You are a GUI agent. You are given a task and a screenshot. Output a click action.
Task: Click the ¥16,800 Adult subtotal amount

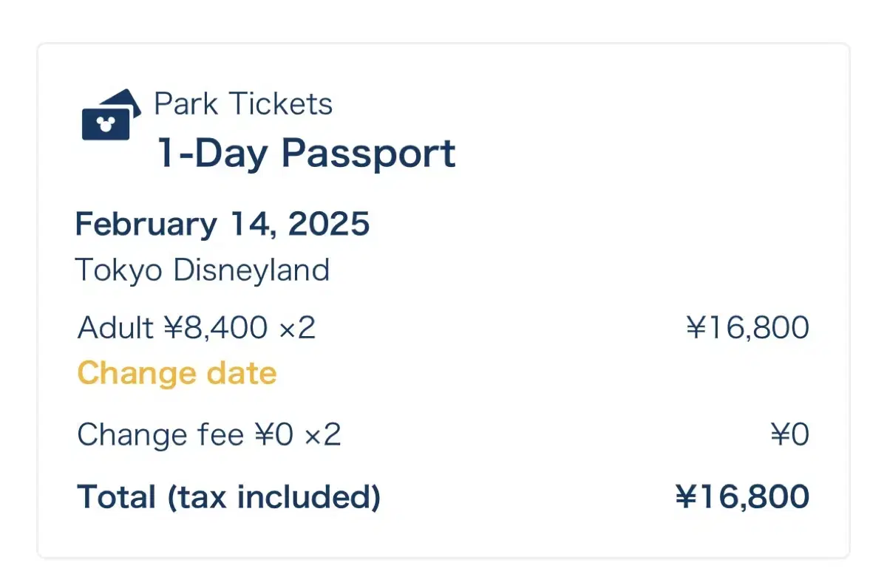747,327
